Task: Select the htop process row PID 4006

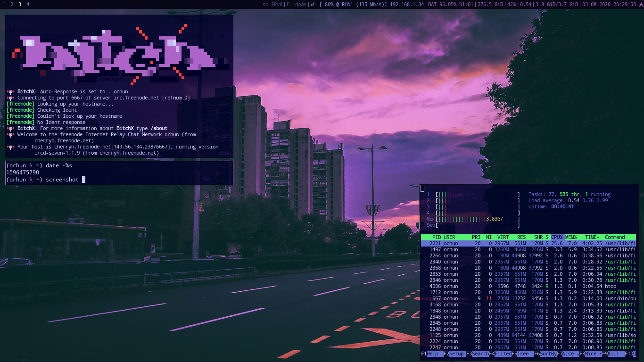Action: (x=528, y=286)
